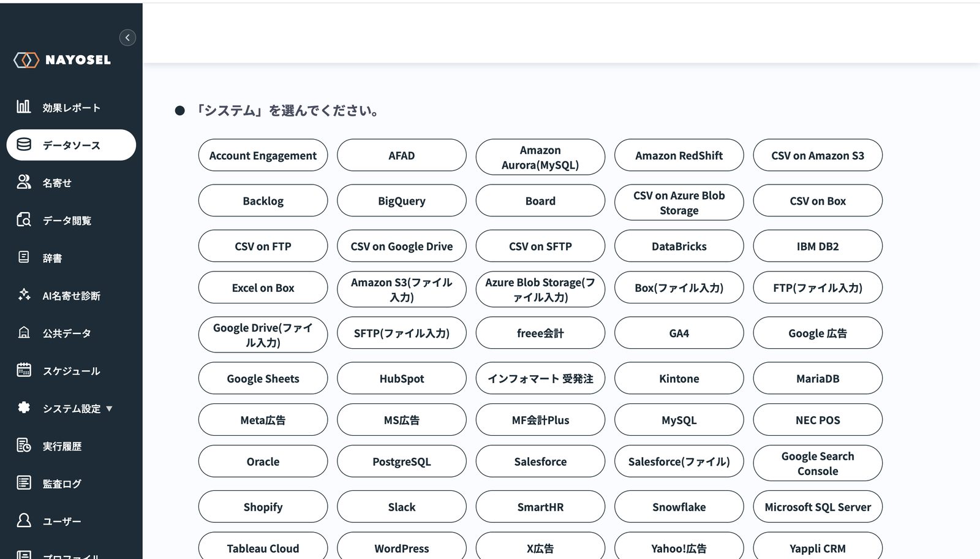Image resolution: width=980 pixels, height=559 pixels.
Task: Choose Salesforce(ファイル)
Action: tap(679, 462)
